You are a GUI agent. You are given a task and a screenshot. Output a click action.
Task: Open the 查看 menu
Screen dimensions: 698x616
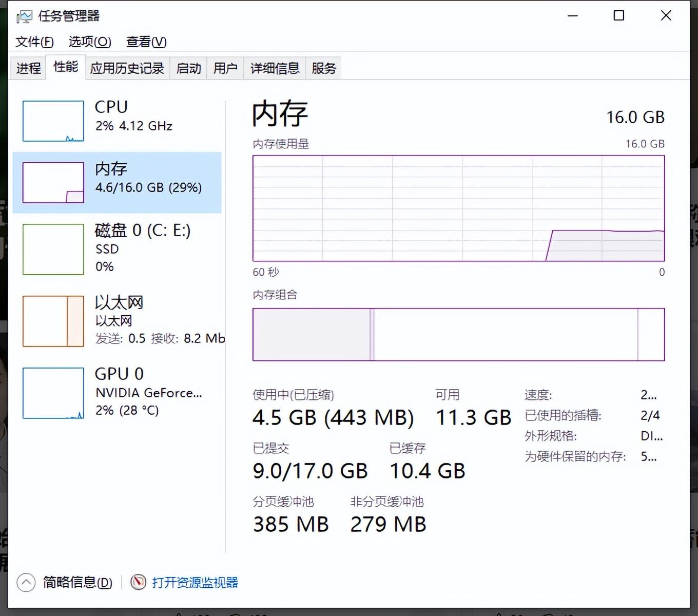tap(146, 42)
